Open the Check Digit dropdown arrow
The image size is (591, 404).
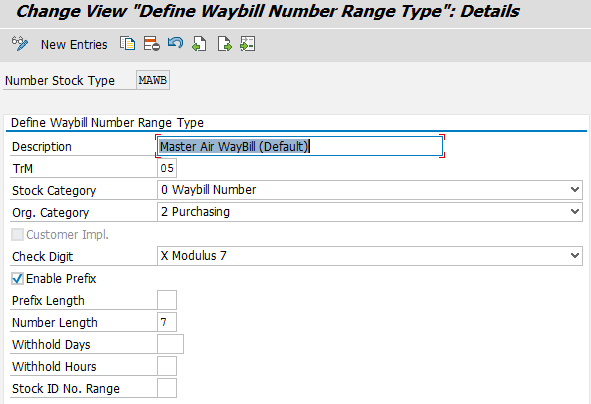[574, 256]
